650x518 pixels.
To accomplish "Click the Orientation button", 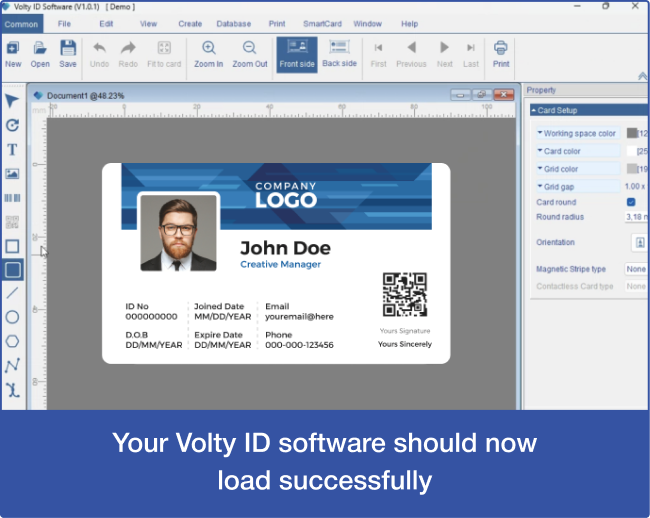I will (639, 243).
